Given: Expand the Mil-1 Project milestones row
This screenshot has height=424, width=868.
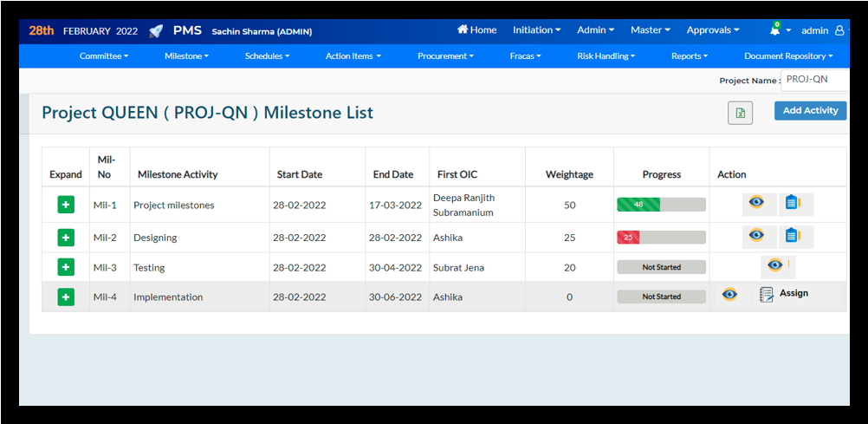Looking at the screenshot, I should (66, 205).
